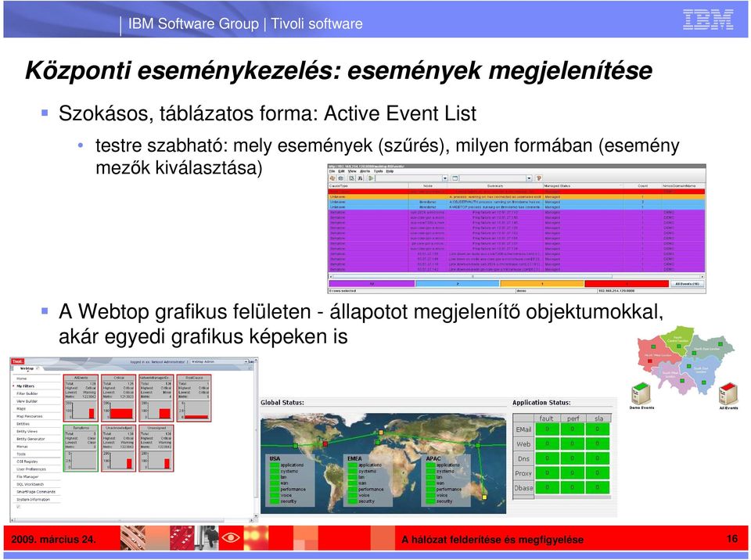Open Entity Views in sidebar
Image resolution: width=751 pixels, height=560 pixels.
point(27,432)
